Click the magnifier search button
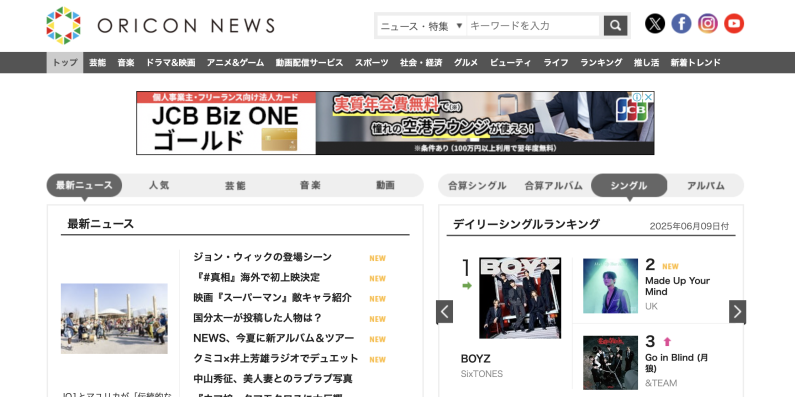 click(616, 25)
